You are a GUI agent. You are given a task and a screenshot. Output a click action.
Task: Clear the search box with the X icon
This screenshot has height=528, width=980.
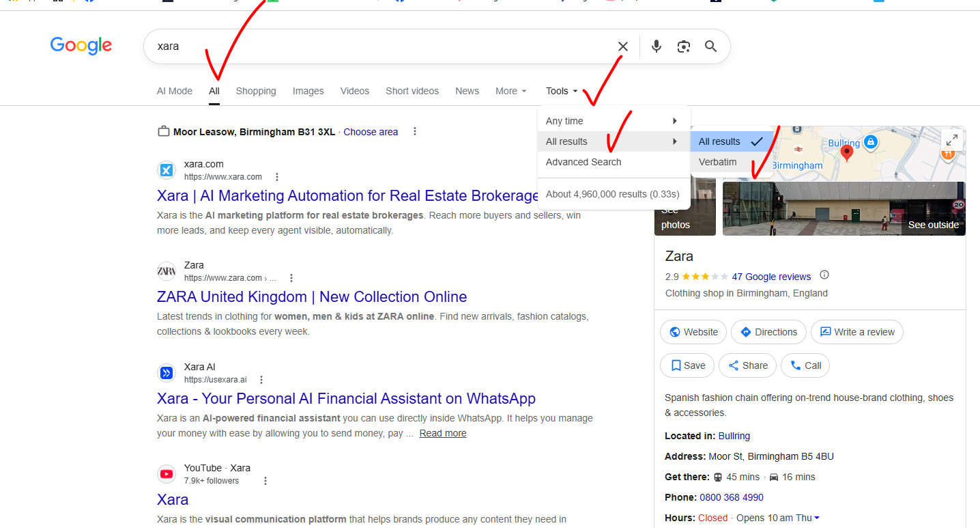623,46
